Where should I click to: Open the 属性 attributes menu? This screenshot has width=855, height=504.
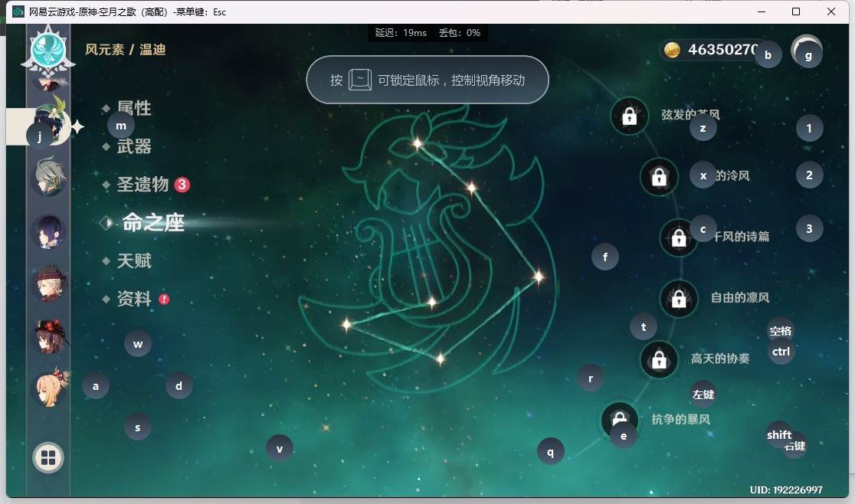134,108
